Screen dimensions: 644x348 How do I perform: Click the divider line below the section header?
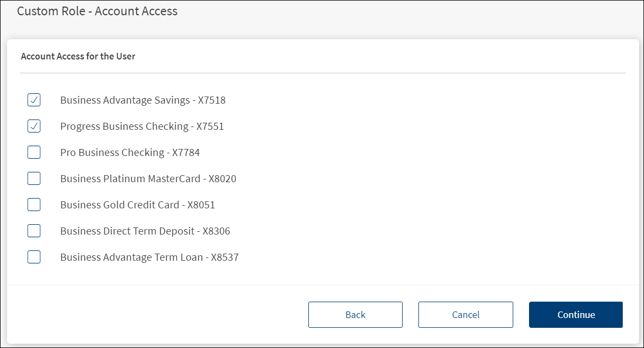323,73
